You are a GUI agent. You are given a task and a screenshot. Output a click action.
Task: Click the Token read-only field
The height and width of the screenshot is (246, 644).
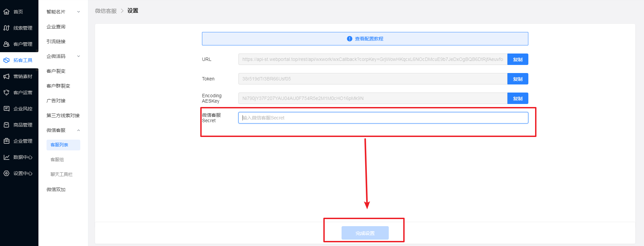(x=373, y=79)
